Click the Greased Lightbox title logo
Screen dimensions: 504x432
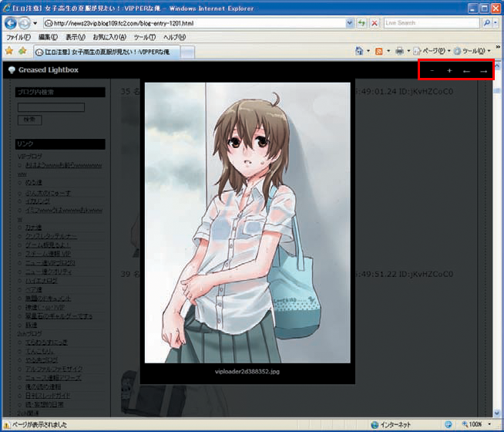point(43,69)
